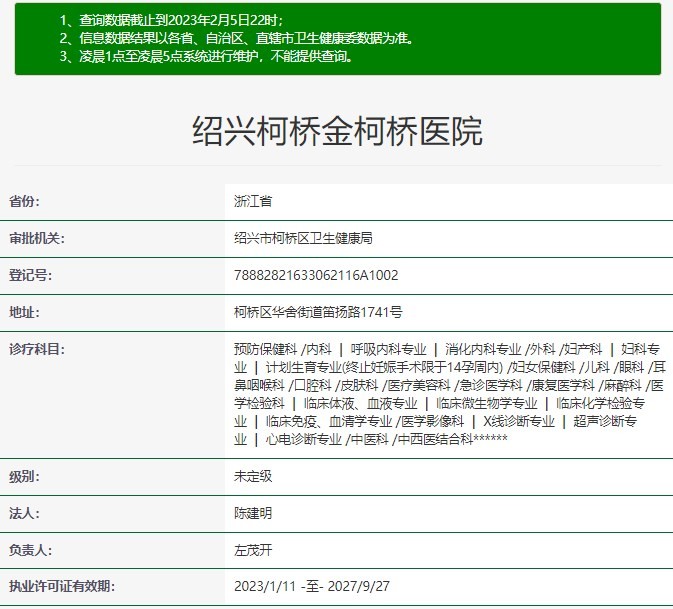Select the validity period 2023/1/11 -至- 2027/9/27
Viewport: 673px width, 609px height.
(x=312, y=586)
